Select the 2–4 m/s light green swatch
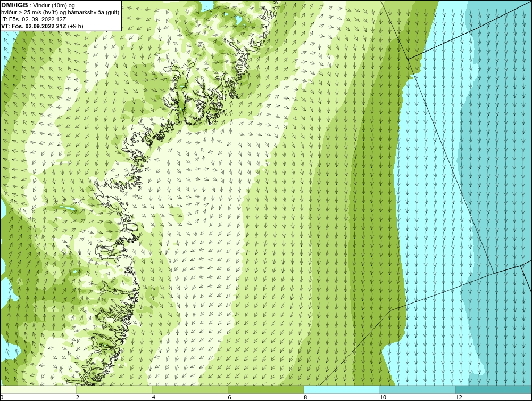This screenshot has width=532, height=401. point(114,389)
